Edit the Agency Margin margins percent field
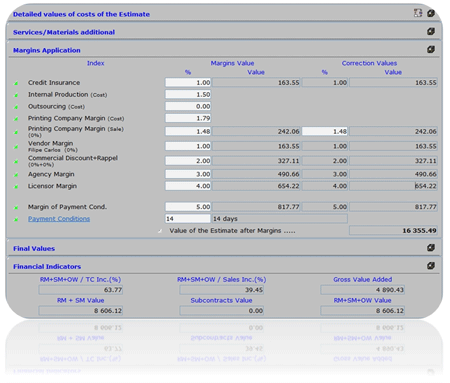This screenshot has width=450, height=383. [x=188, y=174]
